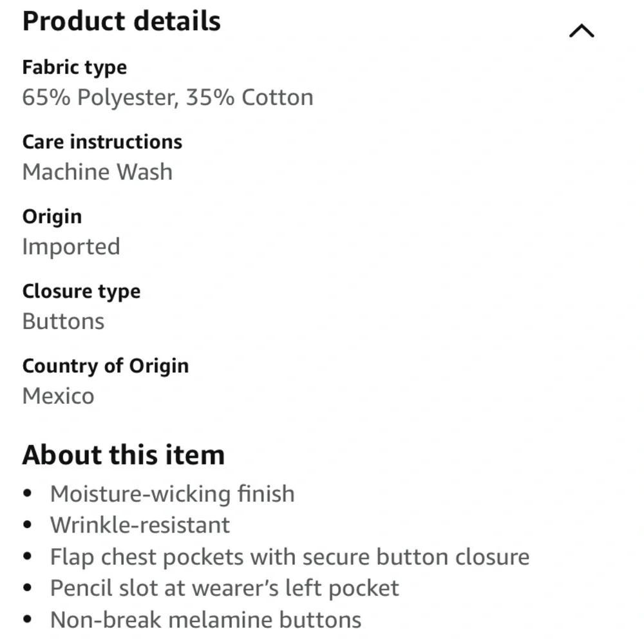The image size is (644, 644).
Task: Collapse the Product details section chevron
Action: [582, 31]
